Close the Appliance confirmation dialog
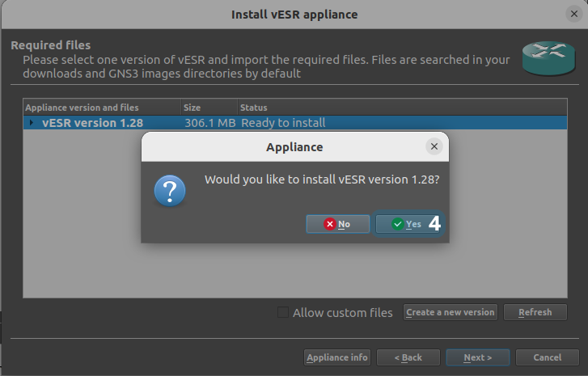This screenshot has width=588, height=376. tap(434, 146)
